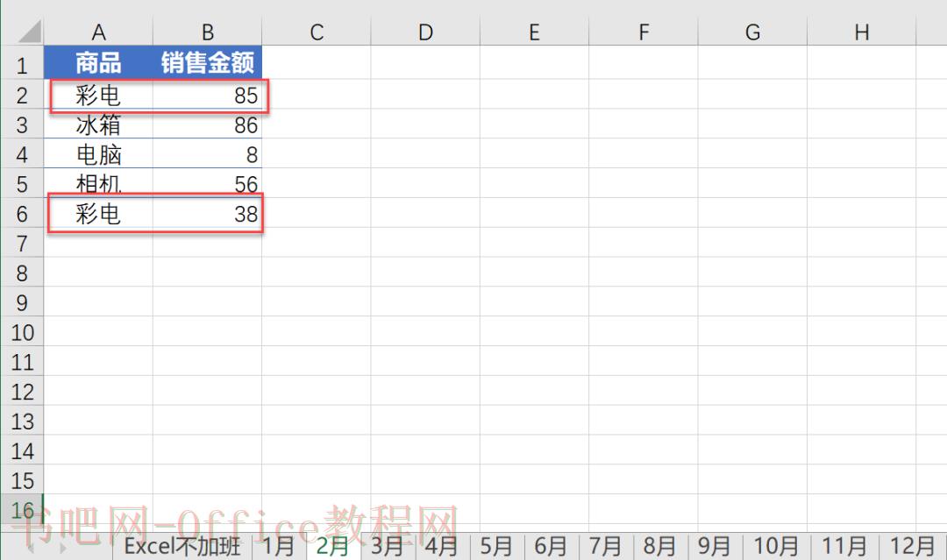
Task: Select column D header
Action: 425,32
